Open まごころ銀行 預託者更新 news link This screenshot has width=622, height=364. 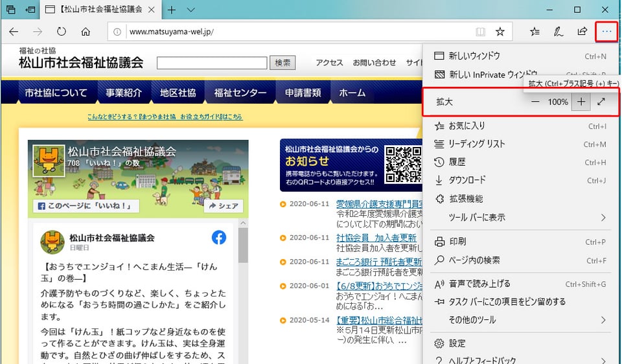pos(379,262)
